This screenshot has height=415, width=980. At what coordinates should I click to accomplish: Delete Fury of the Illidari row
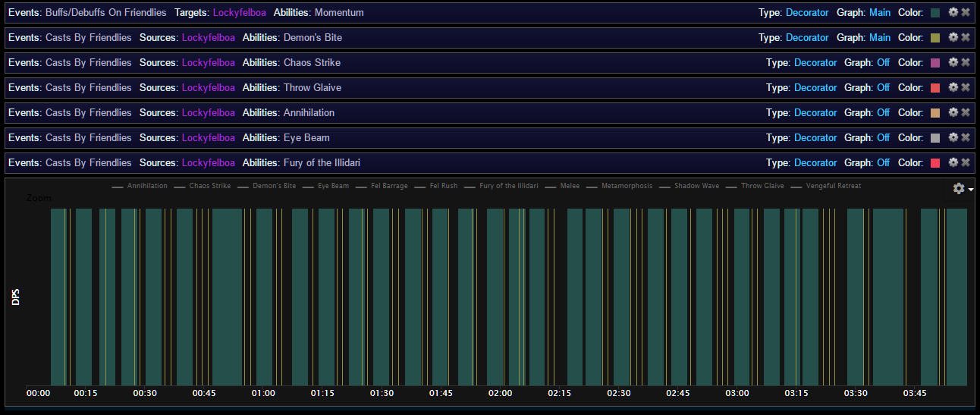pos(966,162)
